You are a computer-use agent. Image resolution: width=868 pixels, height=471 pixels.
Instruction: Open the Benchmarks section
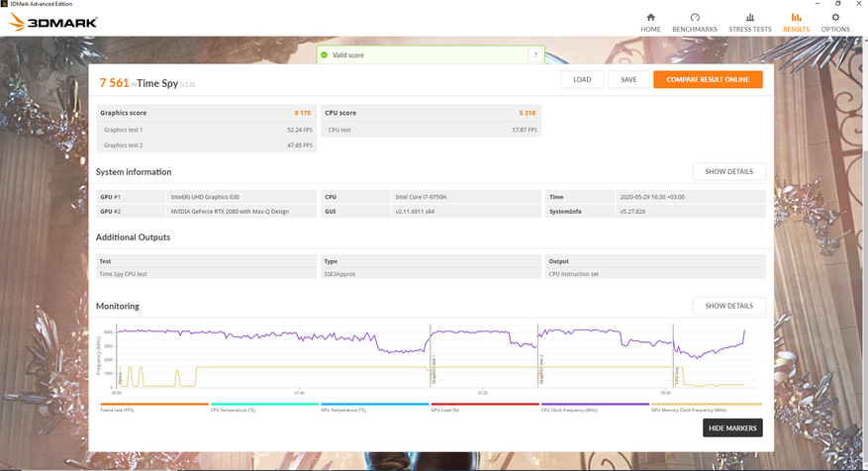click(695, 22)
